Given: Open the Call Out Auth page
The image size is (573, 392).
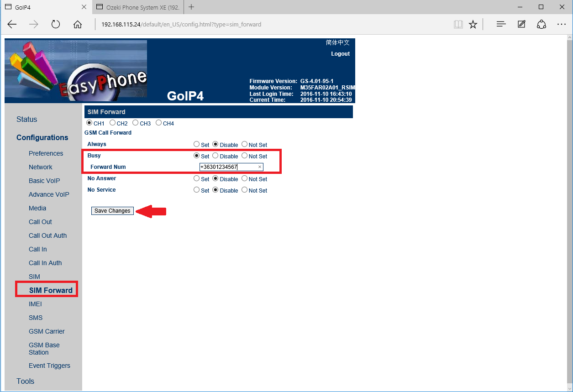Looking at the screenshot, I should pyautogui.click(x=47, y=235).
